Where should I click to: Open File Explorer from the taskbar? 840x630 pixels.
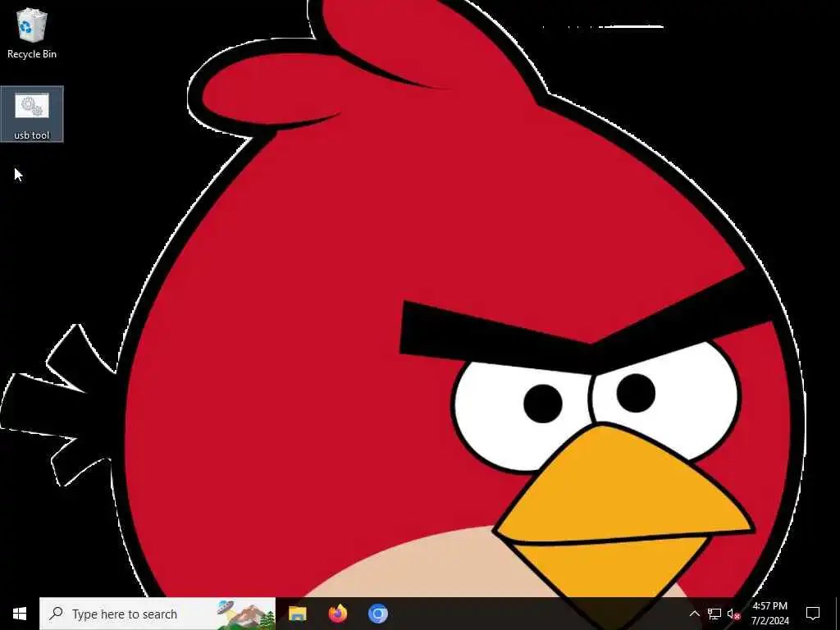297,614
